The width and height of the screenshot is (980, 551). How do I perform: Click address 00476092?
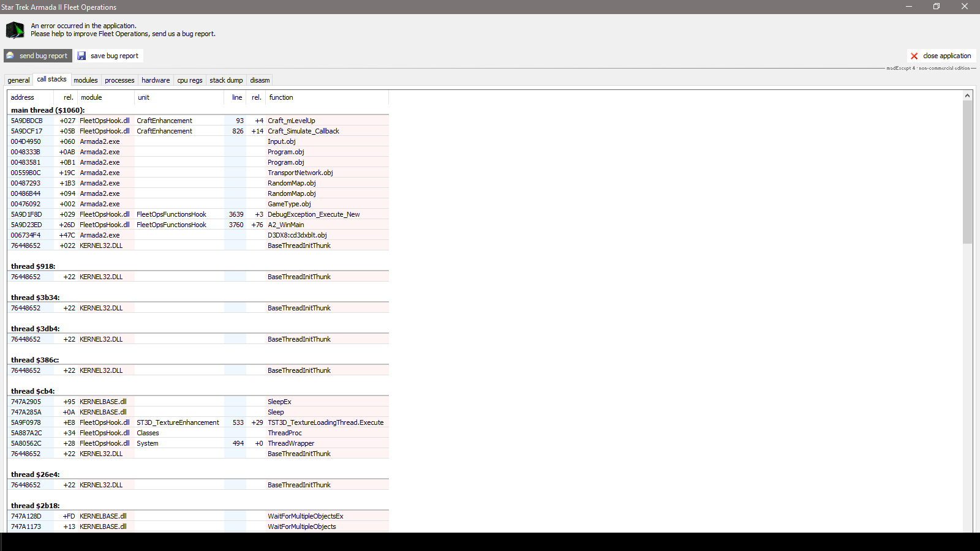26,204
